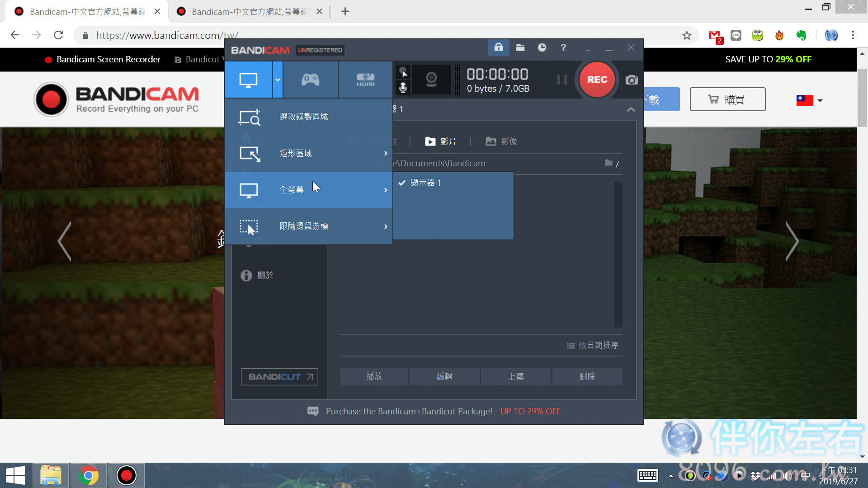
Task: Open Bandicam help question mark
Action: click(x=563, y=47)
